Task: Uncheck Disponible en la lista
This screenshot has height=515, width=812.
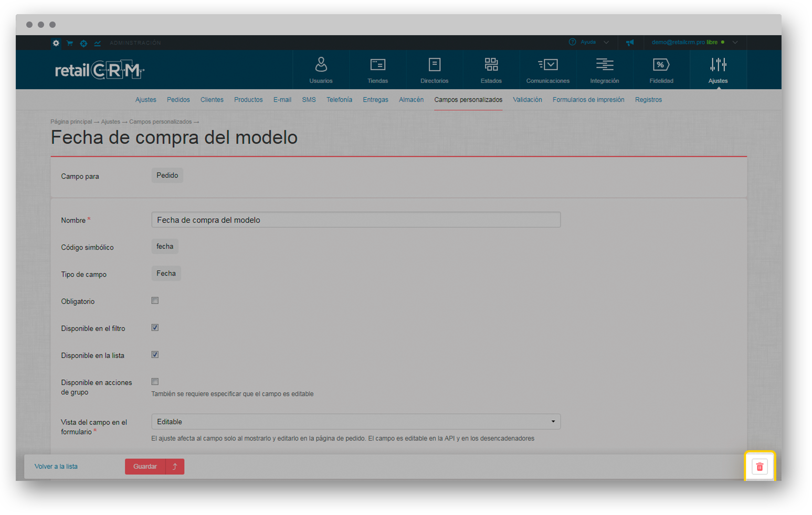Action: click(x=155, y=355)
